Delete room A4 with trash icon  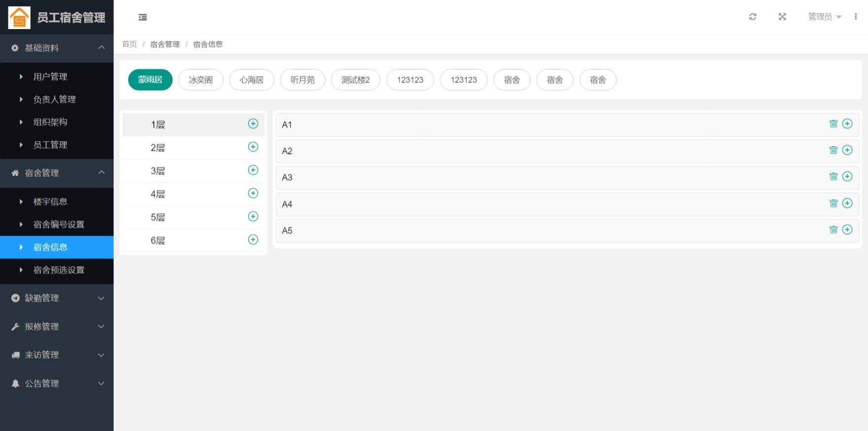834,203
